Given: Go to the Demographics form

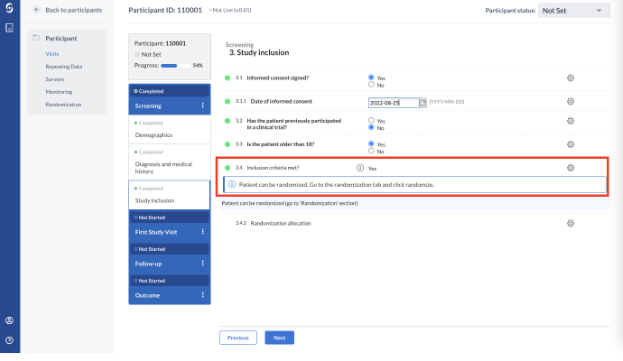Looking at the screenshot, I should pyautogui.click(x=169, y=130).
